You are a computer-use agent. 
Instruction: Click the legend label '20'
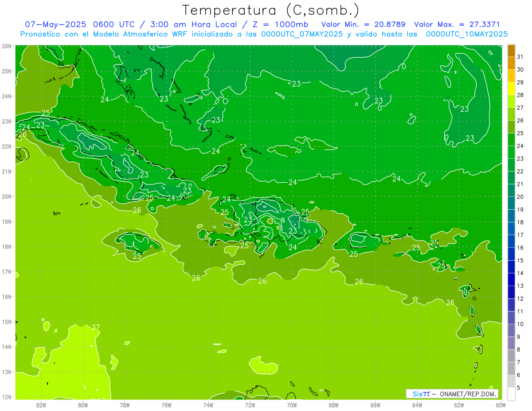pos(520,197)
